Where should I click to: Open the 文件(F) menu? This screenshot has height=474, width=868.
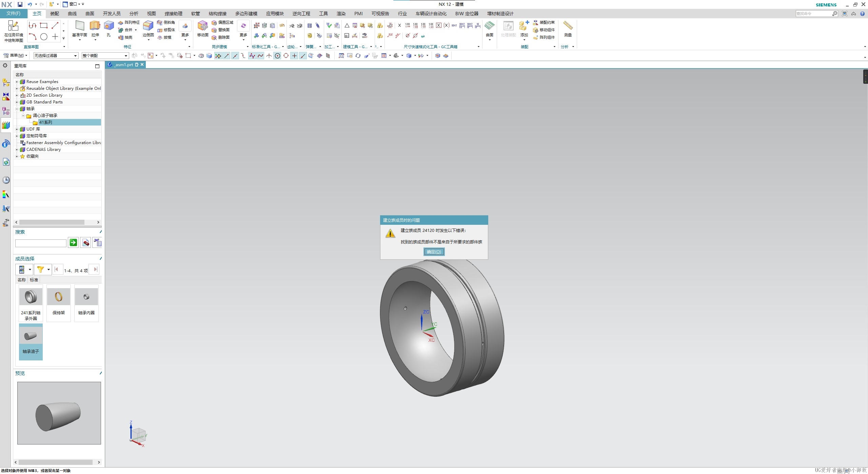tap(14, 14)
